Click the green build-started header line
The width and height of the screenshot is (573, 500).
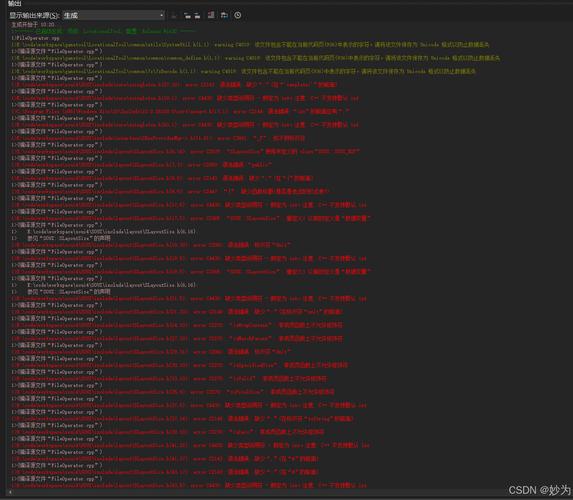pos(103,31)
